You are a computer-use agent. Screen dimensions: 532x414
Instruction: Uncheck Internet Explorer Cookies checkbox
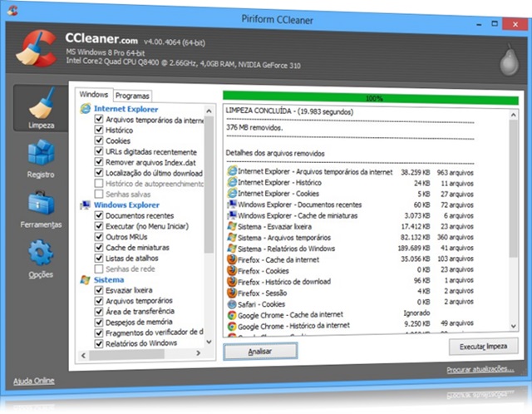[x=99, y=140]
